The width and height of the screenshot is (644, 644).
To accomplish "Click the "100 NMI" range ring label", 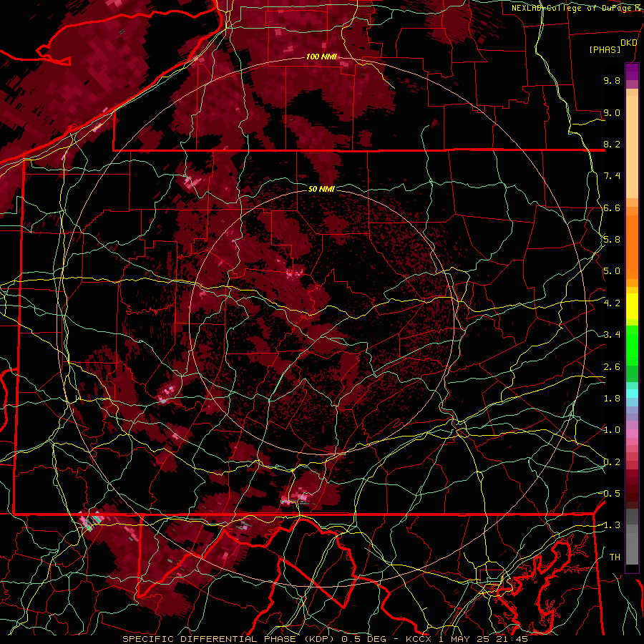I will click(321, 57).
